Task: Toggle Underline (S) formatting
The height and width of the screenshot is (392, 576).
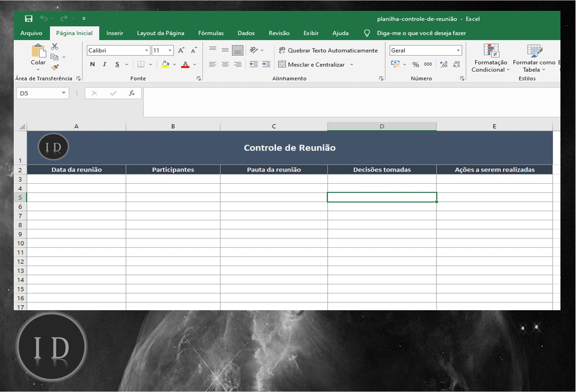Action: (x=117, y=64)
